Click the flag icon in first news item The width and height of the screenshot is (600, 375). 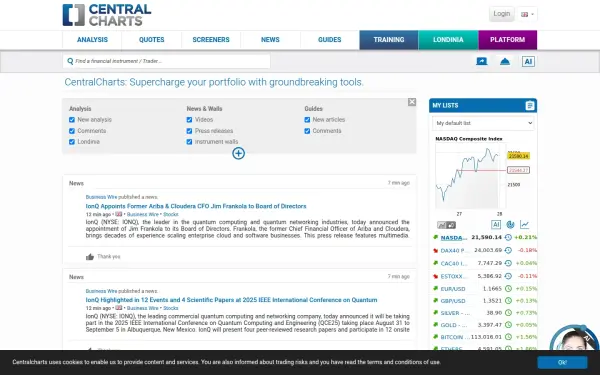(119, 214)
